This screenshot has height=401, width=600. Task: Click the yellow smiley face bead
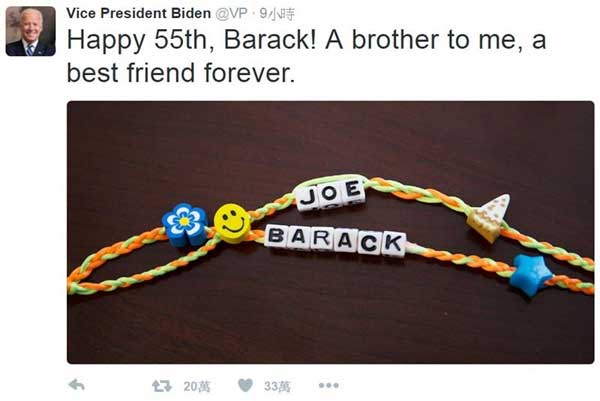click(x=232, y=223)
